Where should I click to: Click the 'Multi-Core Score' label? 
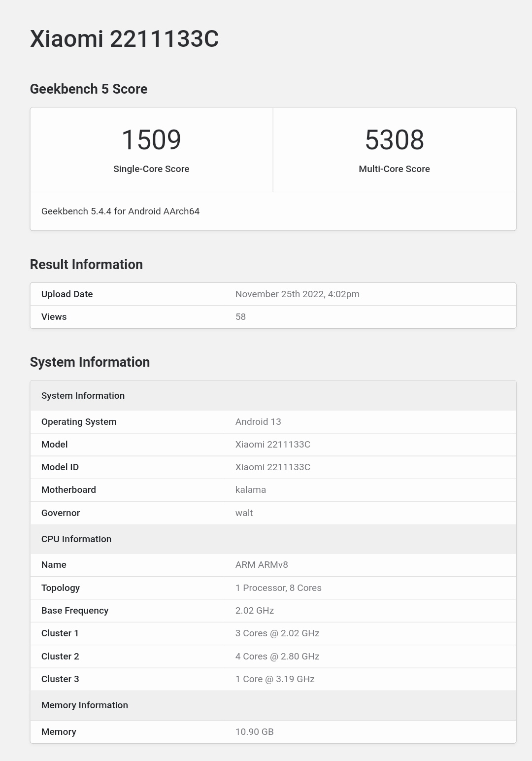395,169
